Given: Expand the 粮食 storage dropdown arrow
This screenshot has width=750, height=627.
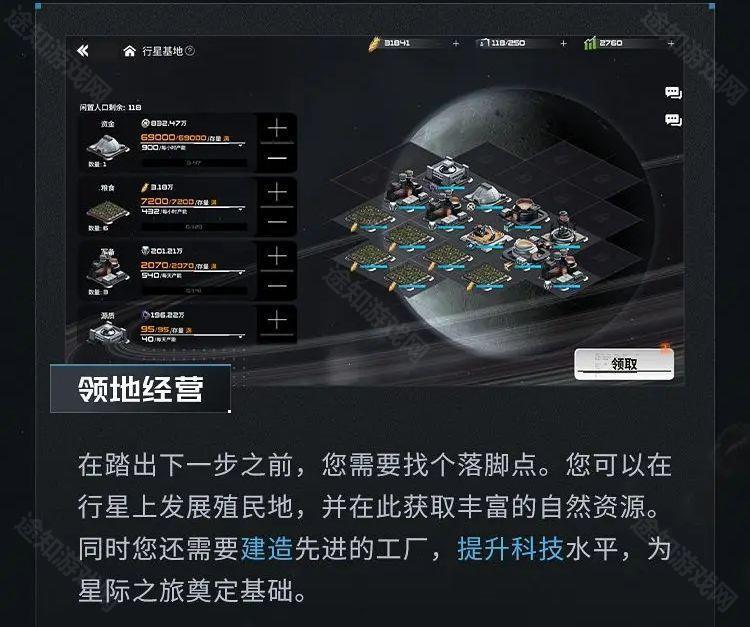Looking at the screenshot, I should pyautogui.click(x=241, y=210).
